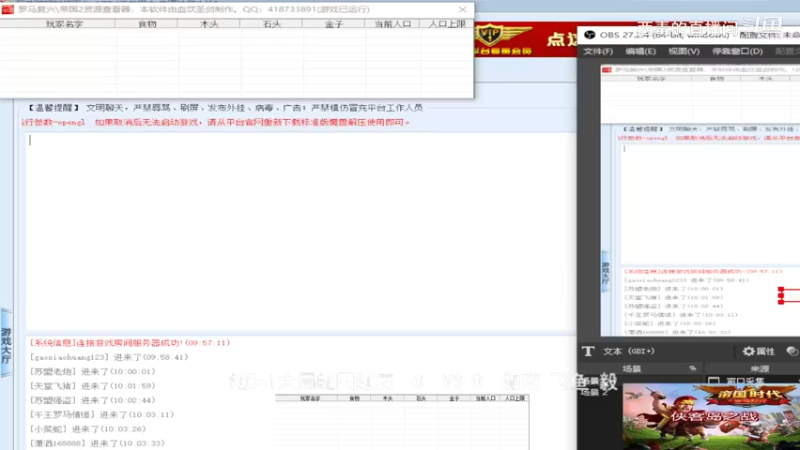Click the gold VIP badge in platform banner
Screen dimensions: 800x450
click(492, 35)
